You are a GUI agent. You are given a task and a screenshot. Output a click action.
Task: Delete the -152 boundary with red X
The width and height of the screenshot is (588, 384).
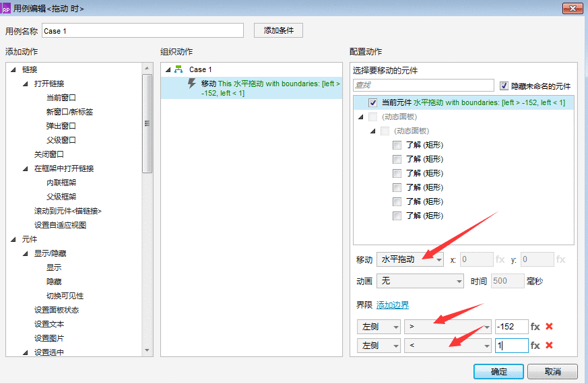point(549,326)
